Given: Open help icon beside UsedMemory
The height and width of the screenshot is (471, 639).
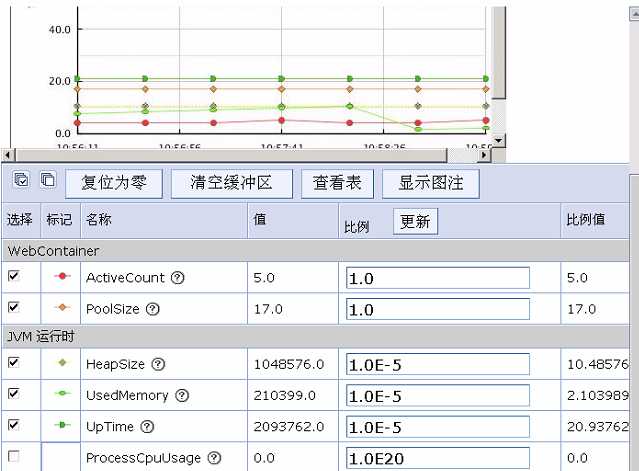Looking at the screenshot, I should click(x=182, y=395).
